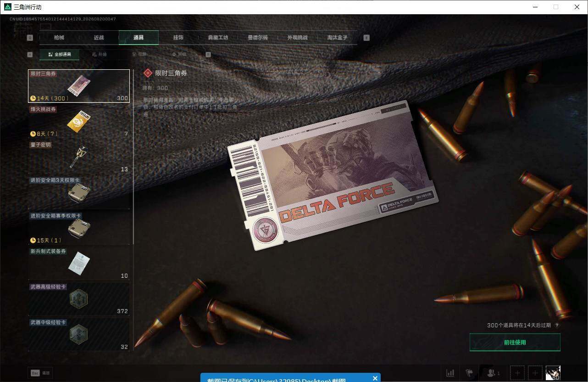This screenshot has width=588, height=382.
Task: Click the D next-filter key icon
Action: coord(208,54)
